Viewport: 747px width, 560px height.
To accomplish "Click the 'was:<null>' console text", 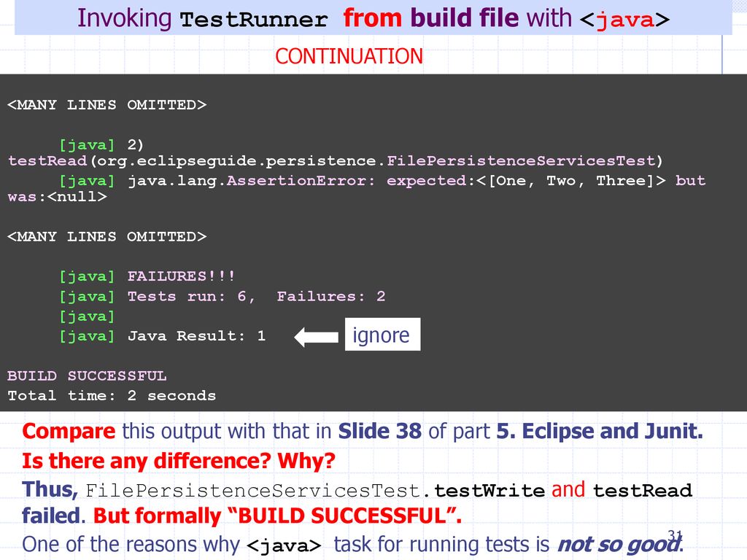I will pyautogui.click(x=57, y=197).
